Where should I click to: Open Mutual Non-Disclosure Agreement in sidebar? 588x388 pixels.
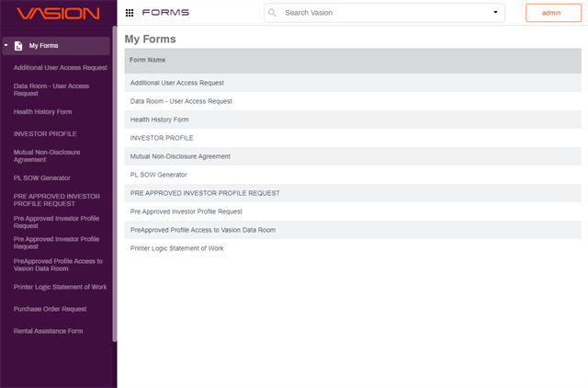tap(47, 155)
